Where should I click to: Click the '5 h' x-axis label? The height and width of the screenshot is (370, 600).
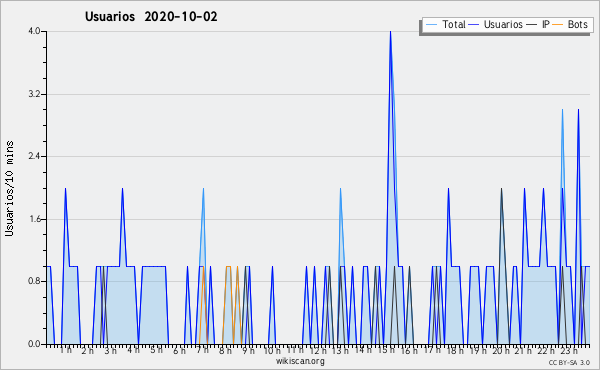(156, 350)
